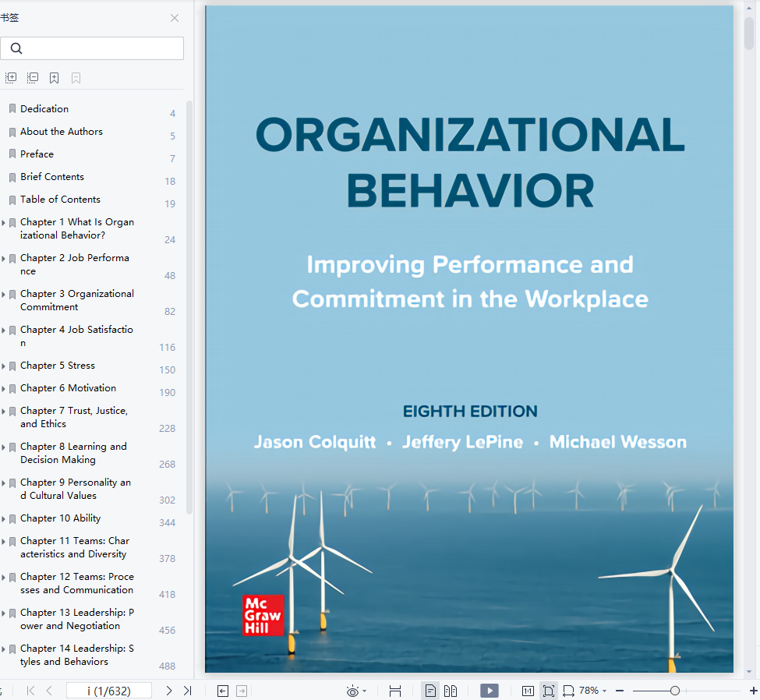This screenshot has height=700, width=760.
Task: Click the page break layout icon
Action: [x=395, y=691]
